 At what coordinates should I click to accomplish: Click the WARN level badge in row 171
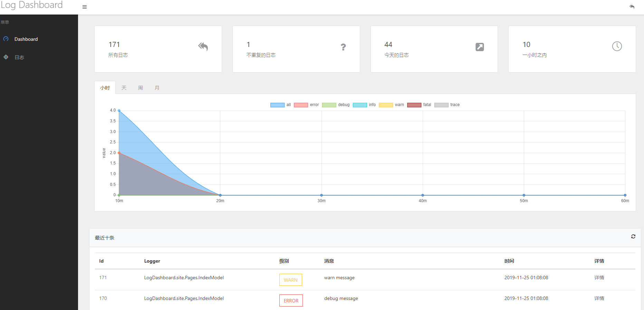(291, 280)
